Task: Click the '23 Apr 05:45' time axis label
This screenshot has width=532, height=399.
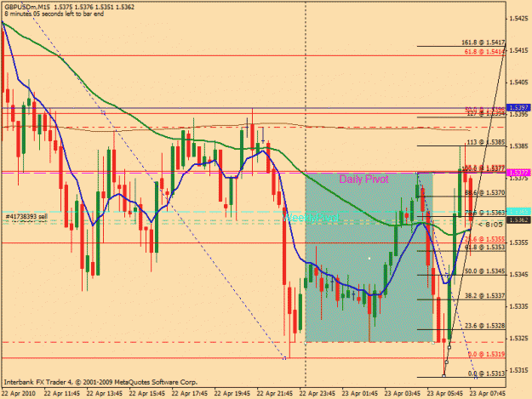Action: (445, 394)
